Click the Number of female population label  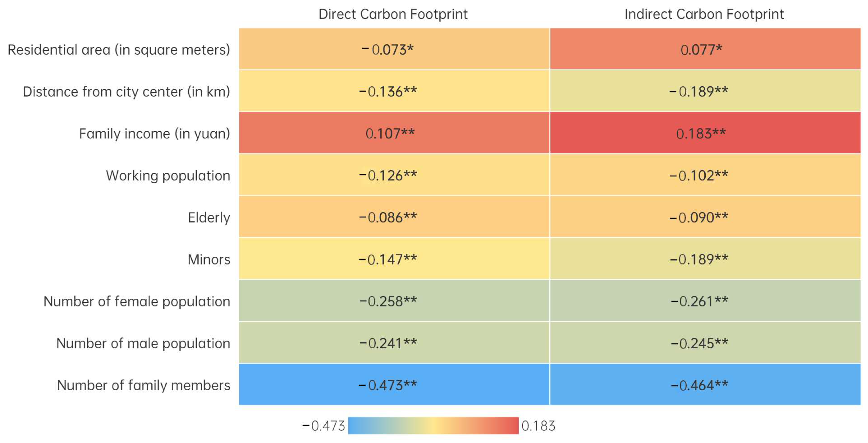(137, 301)
